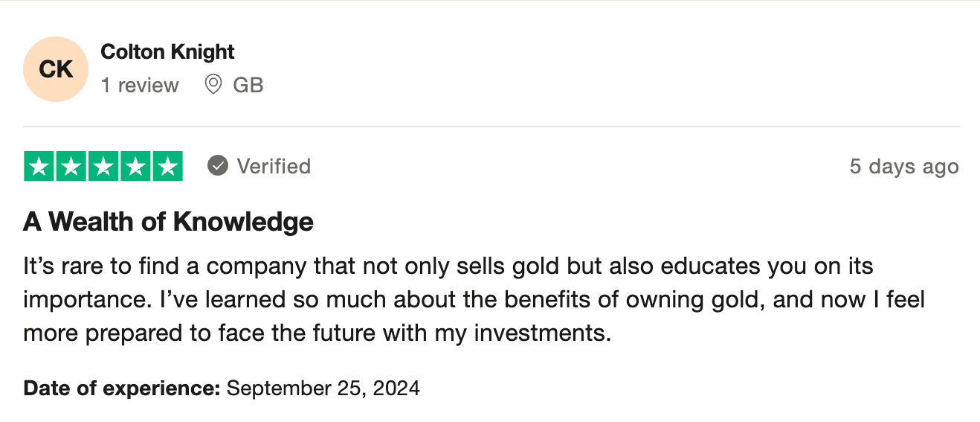This screenshot has width=980, height=422.
Task: Click the location pin icon
Action: point(213,85)
